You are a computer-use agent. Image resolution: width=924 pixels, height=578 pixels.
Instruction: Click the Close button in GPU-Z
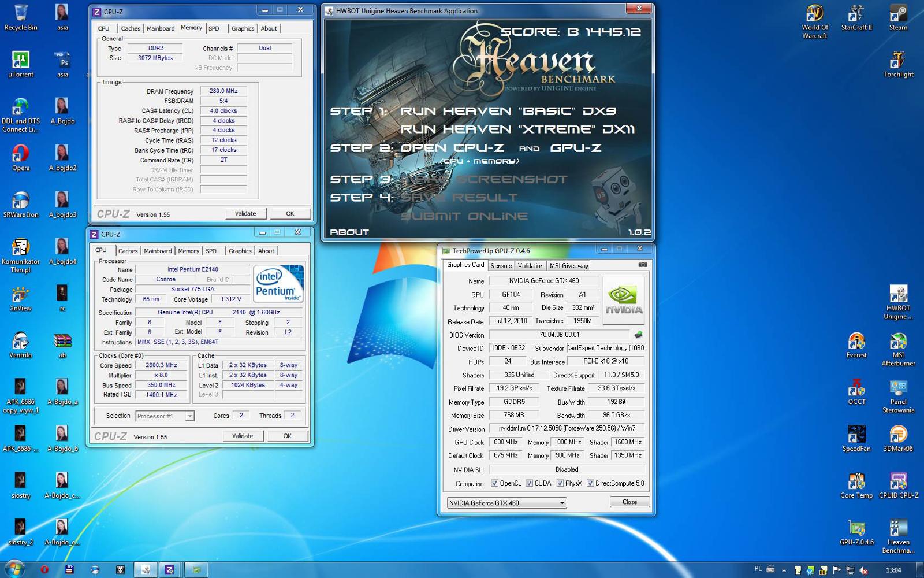coord(629,502)
